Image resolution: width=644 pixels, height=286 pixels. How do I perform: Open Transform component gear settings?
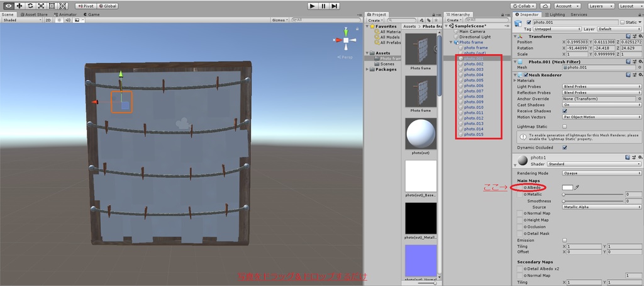(640, 36)
